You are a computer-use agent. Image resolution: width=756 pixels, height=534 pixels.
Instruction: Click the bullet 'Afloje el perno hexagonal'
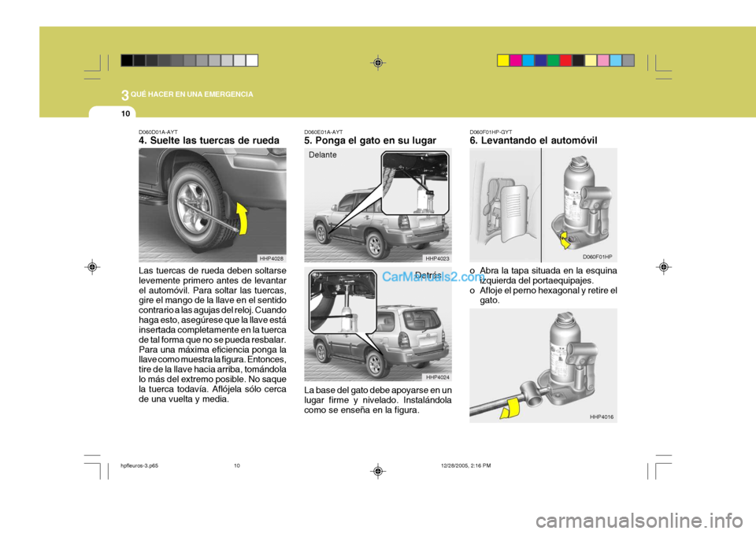[543, 295]
